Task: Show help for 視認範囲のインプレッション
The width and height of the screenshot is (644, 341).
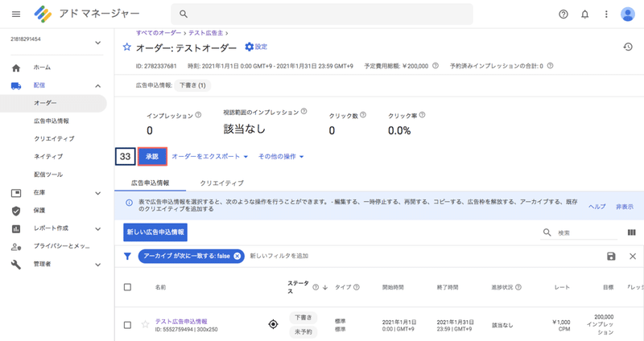Action: 304,111
